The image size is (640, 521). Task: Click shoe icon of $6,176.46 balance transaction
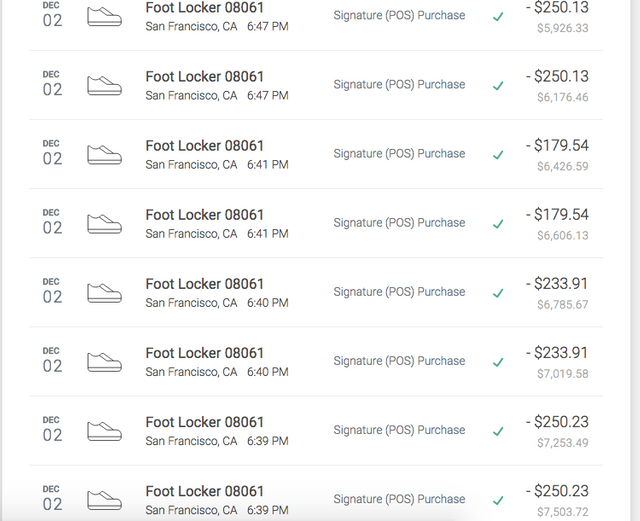tap(104, 86)
